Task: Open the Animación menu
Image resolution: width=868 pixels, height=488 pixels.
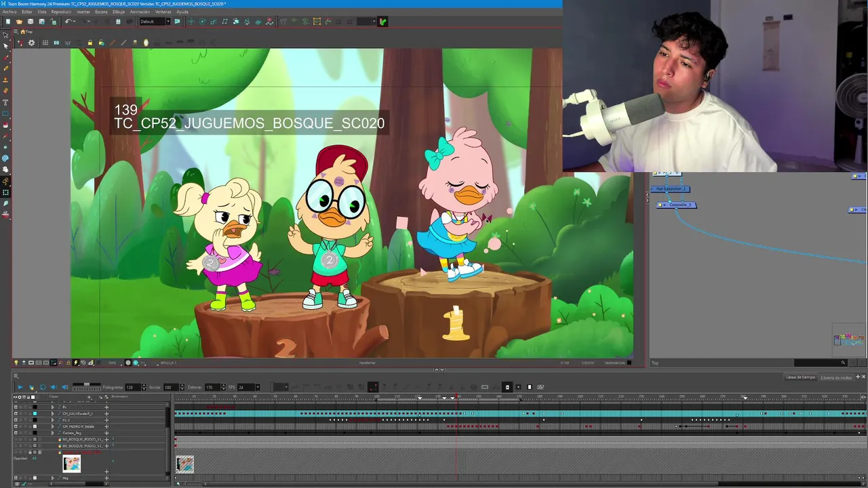Action: coord(140,12)
